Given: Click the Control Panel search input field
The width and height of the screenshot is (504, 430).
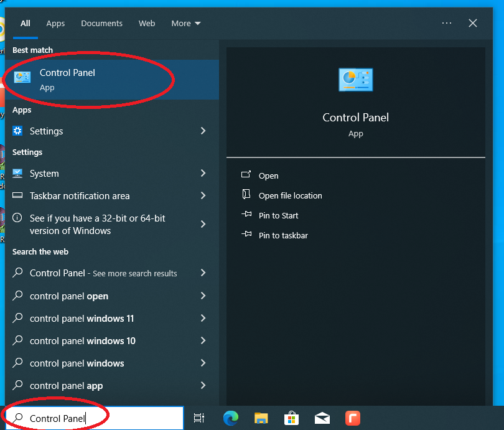Looking at the screenshot, I should [95, 418].
